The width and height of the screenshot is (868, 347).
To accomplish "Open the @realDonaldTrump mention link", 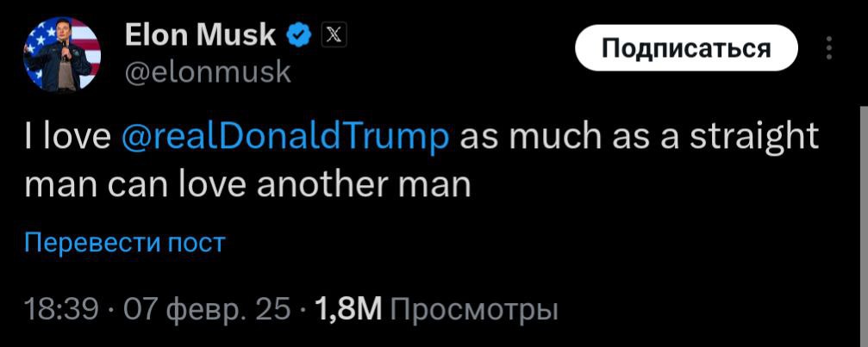I will tap(285, 137).
